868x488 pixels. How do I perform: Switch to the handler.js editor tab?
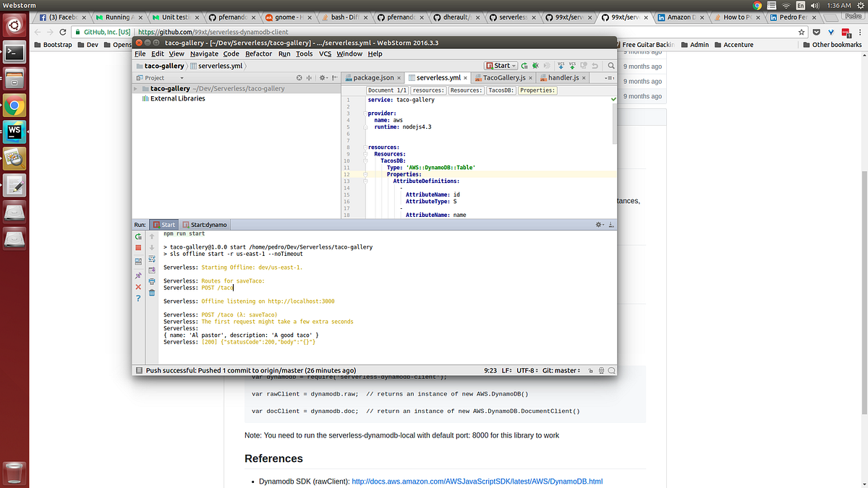pyautogui.click(x=565, y=77)
